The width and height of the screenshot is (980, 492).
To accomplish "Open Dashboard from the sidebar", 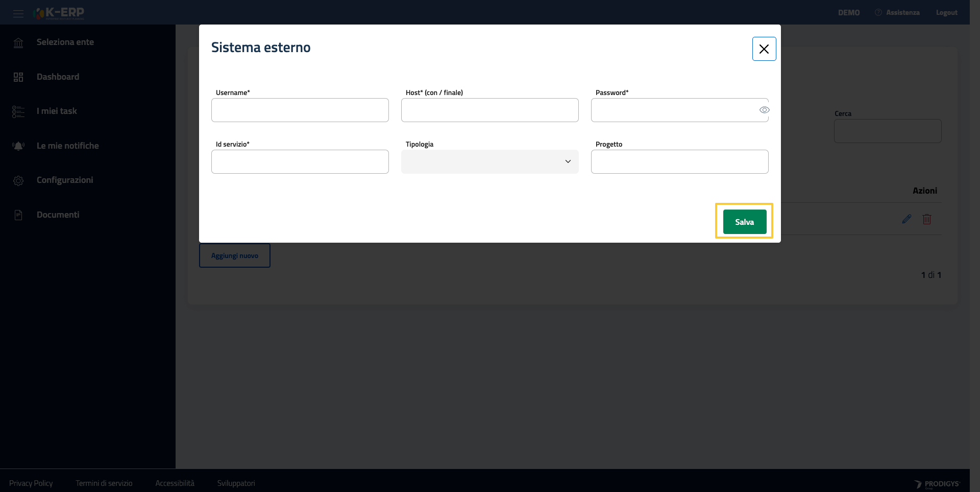I will 58,77.
